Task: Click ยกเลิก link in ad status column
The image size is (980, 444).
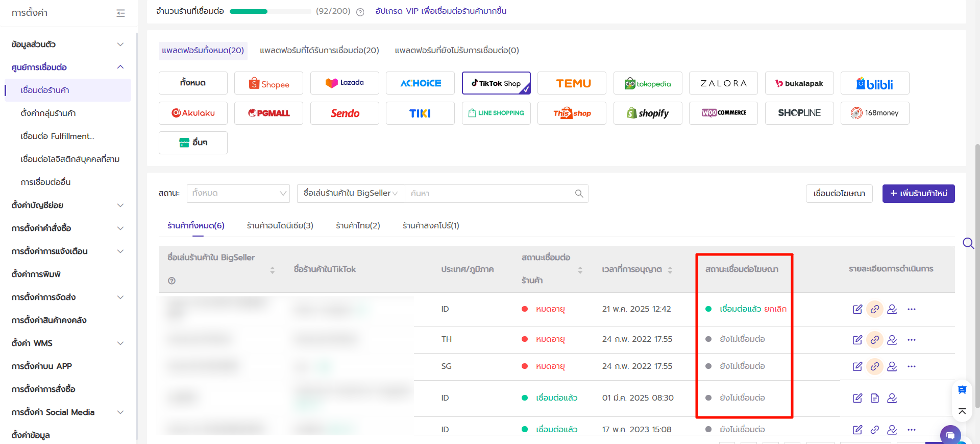Action: [775, 309]
